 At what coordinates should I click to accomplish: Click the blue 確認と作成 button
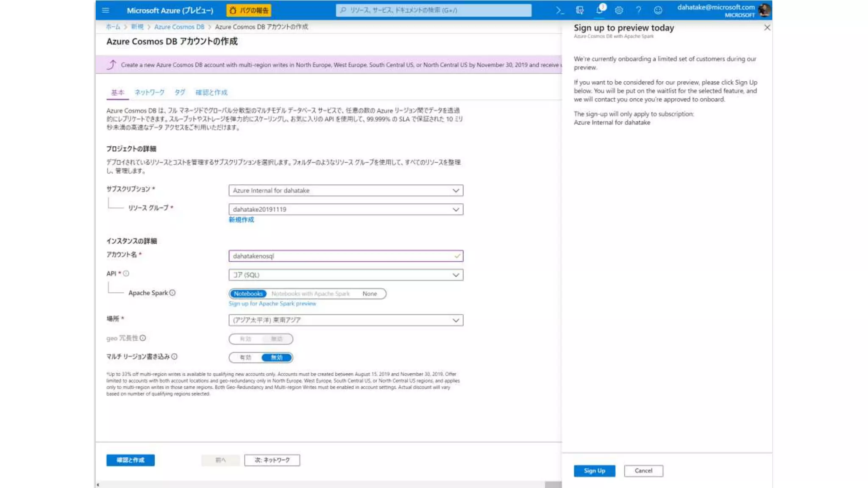pyautogui.click(x=131, y=460)
